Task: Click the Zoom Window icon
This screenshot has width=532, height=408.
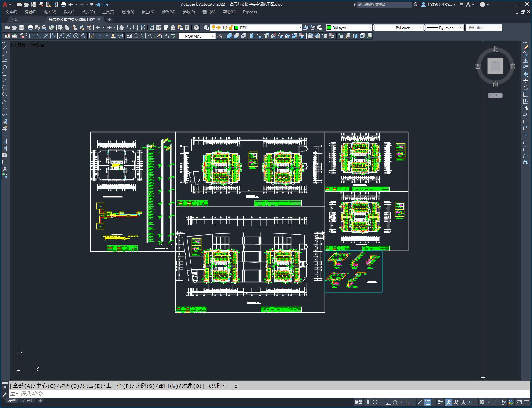Action: click(136, 28)
